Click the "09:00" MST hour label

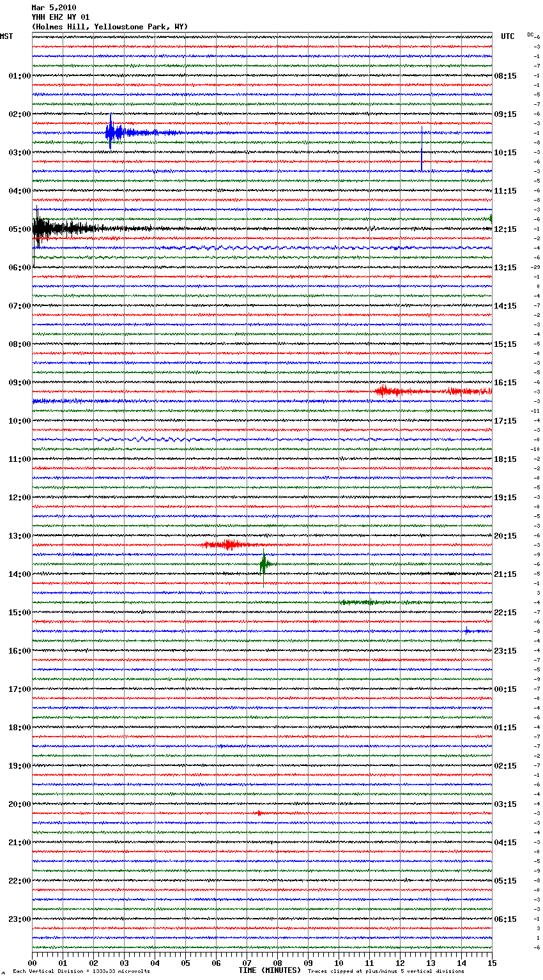(x=20, y=383)
